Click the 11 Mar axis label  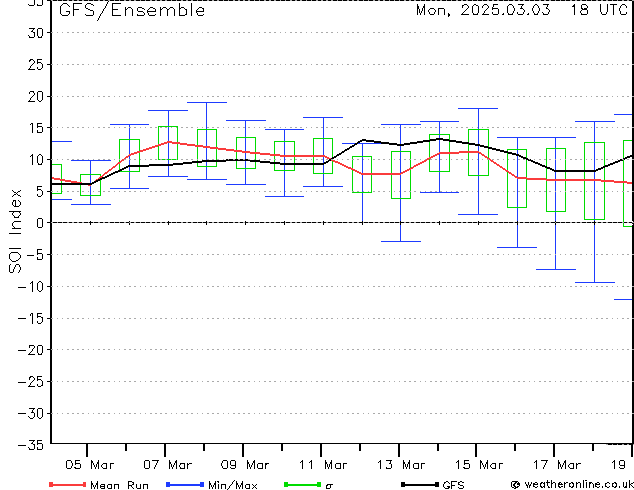pos(323,465)
